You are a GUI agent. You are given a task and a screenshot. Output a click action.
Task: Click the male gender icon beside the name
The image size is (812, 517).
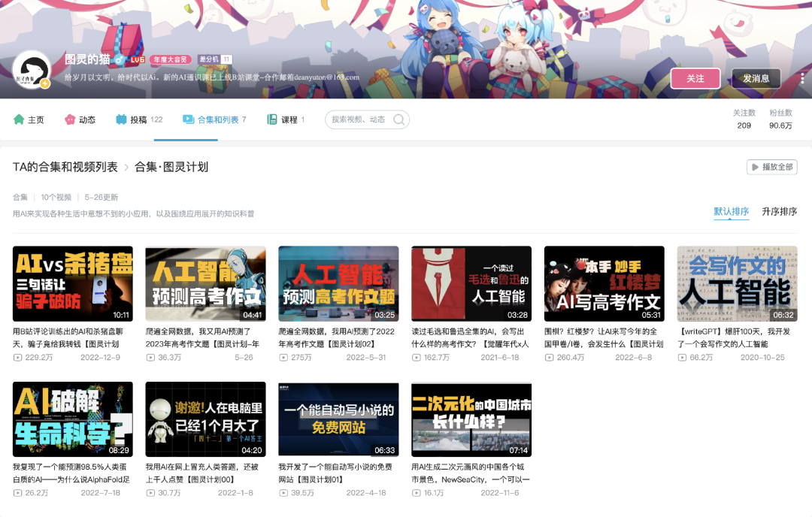pyautogui.click(x=119, y=59)
